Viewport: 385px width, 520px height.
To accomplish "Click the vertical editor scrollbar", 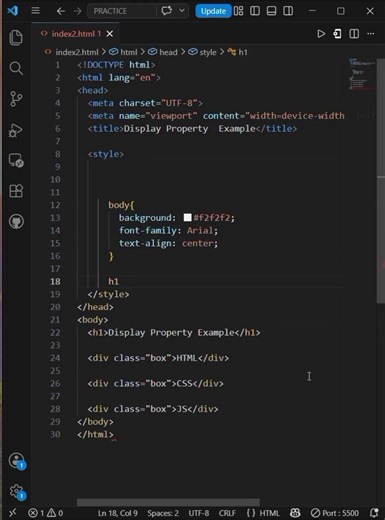I will pyautogui.click(x=381, y=181).
